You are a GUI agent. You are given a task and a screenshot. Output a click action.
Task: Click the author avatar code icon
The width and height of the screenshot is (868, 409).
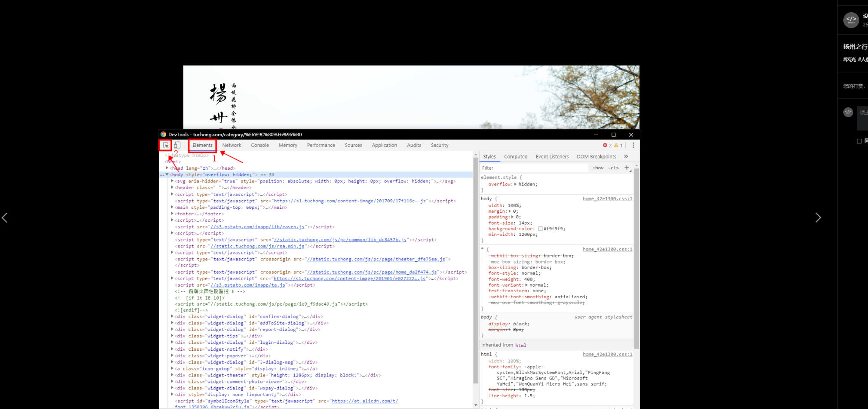pos(851,20)
